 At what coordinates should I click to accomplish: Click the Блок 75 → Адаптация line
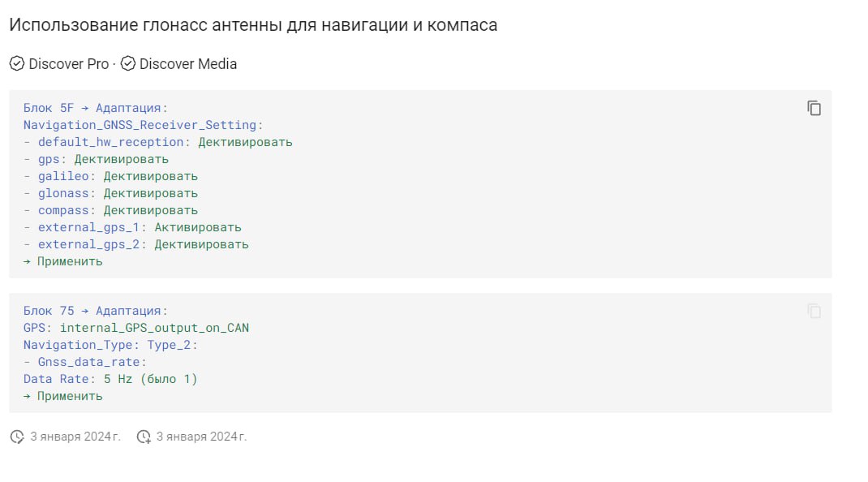[x=95, y=311]
